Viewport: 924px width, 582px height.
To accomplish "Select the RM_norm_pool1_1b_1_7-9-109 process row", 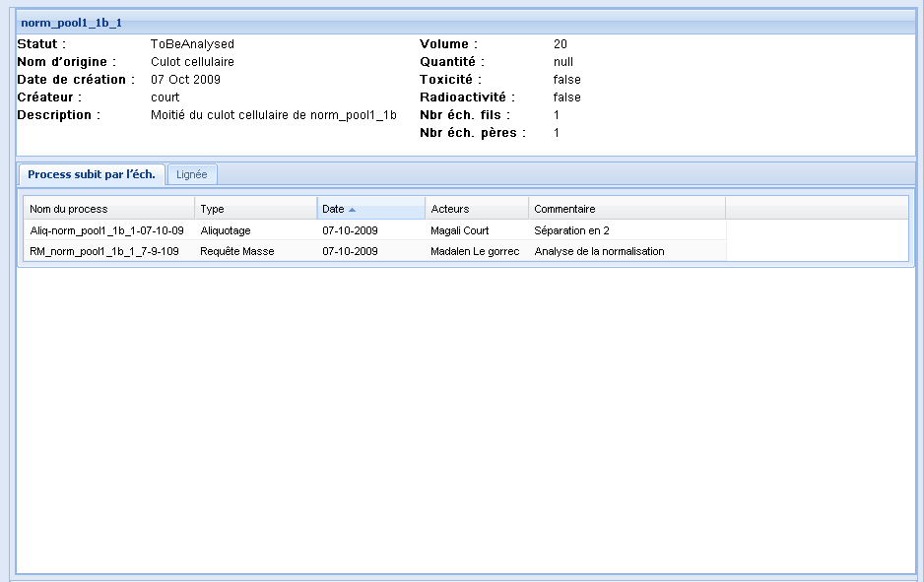I will coord(100,250).
